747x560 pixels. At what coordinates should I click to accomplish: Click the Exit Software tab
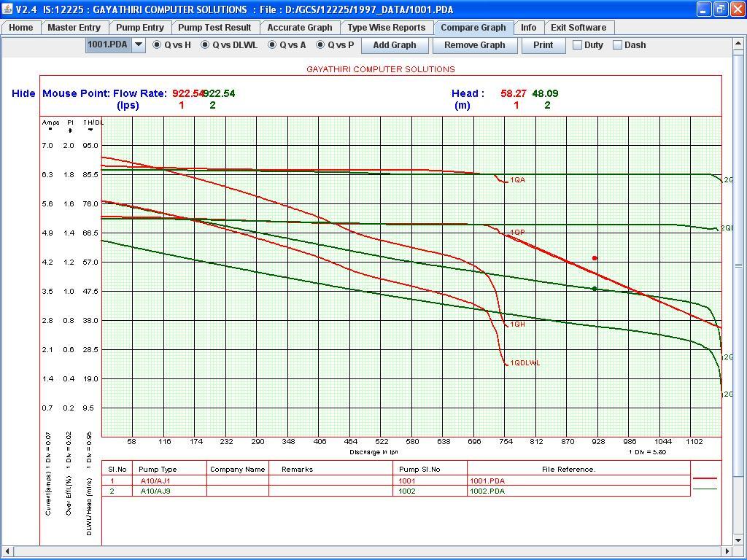point(578,28)
